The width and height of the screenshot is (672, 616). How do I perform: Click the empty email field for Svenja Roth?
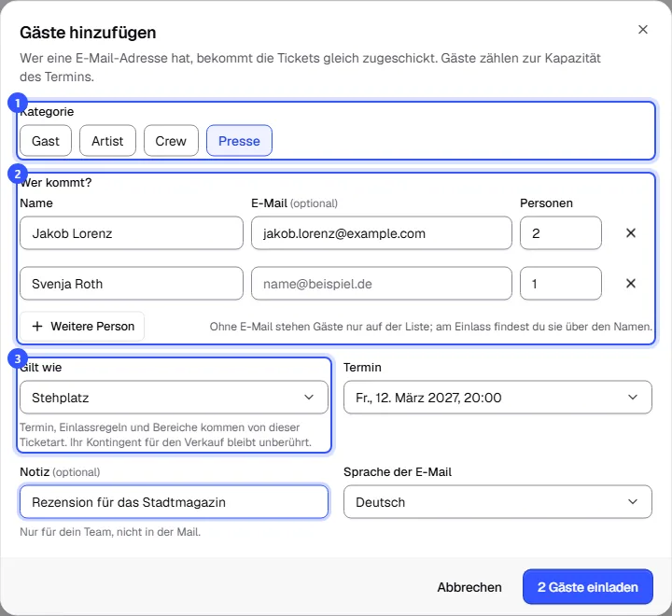382,284
